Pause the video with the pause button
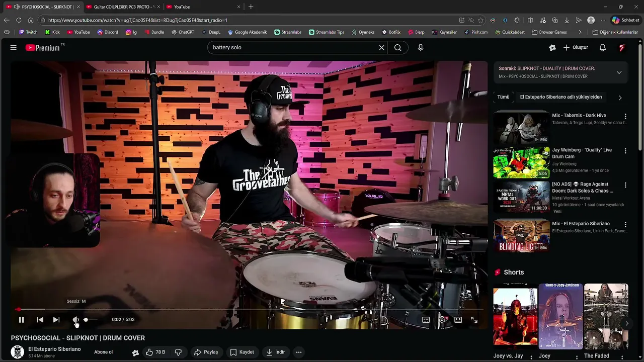 pos(21,320)
